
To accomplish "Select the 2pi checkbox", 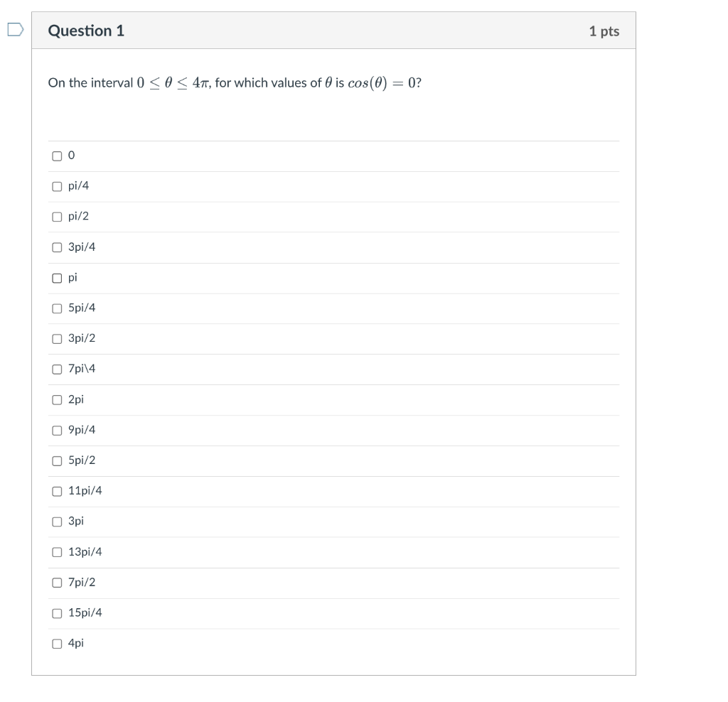I will tap(57, 399).
